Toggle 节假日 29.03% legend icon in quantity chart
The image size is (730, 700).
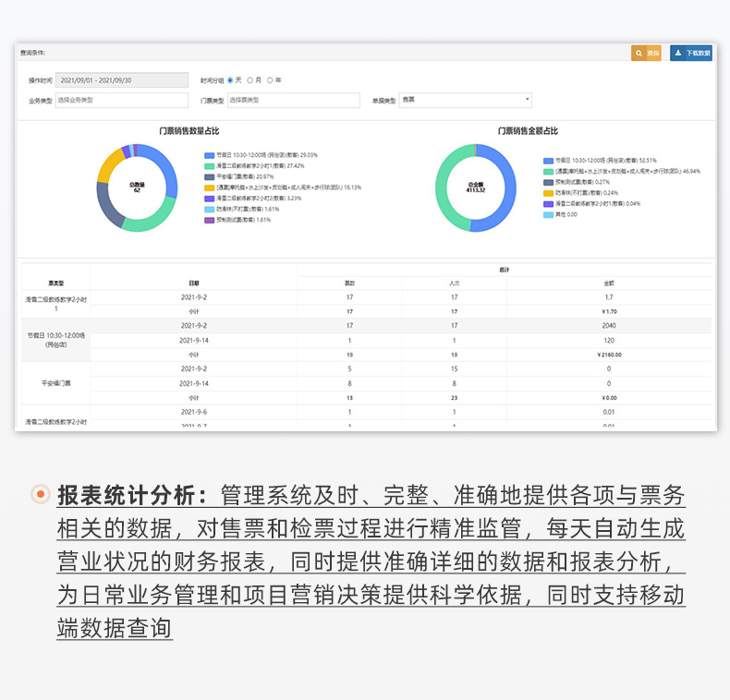(x=210, y=155)
